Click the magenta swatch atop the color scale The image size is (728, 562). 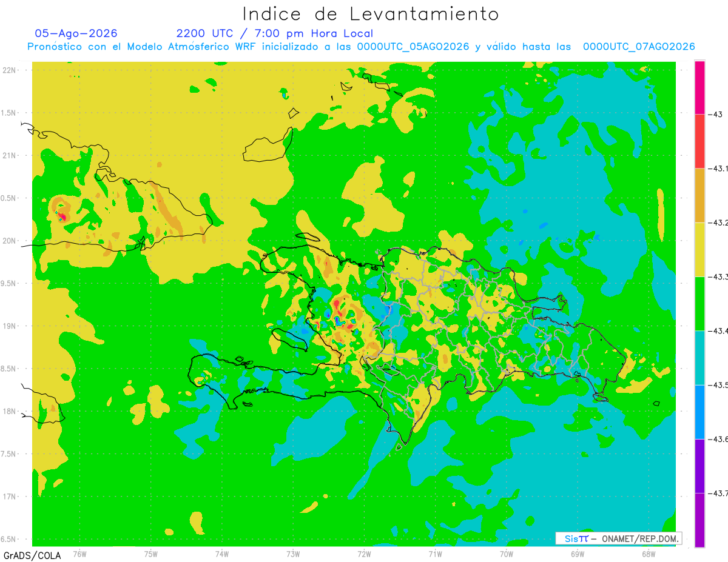tap(699, 87)
